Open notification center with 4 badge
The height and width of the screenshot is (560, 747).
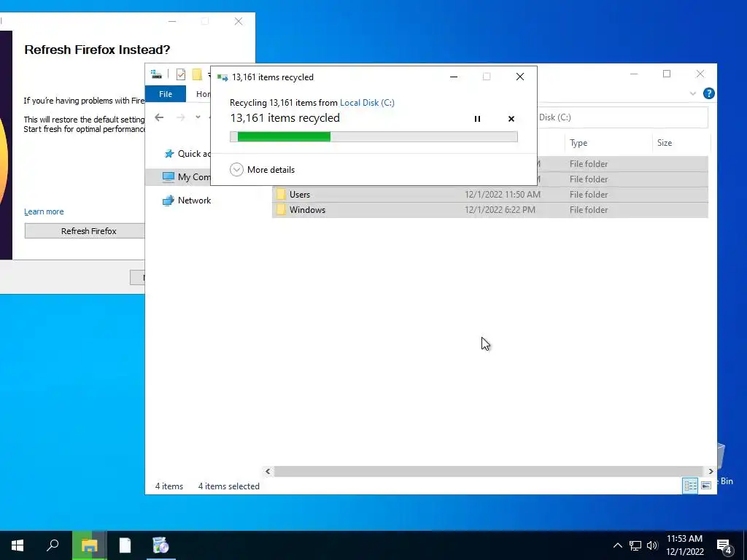[x=724, y=546]
